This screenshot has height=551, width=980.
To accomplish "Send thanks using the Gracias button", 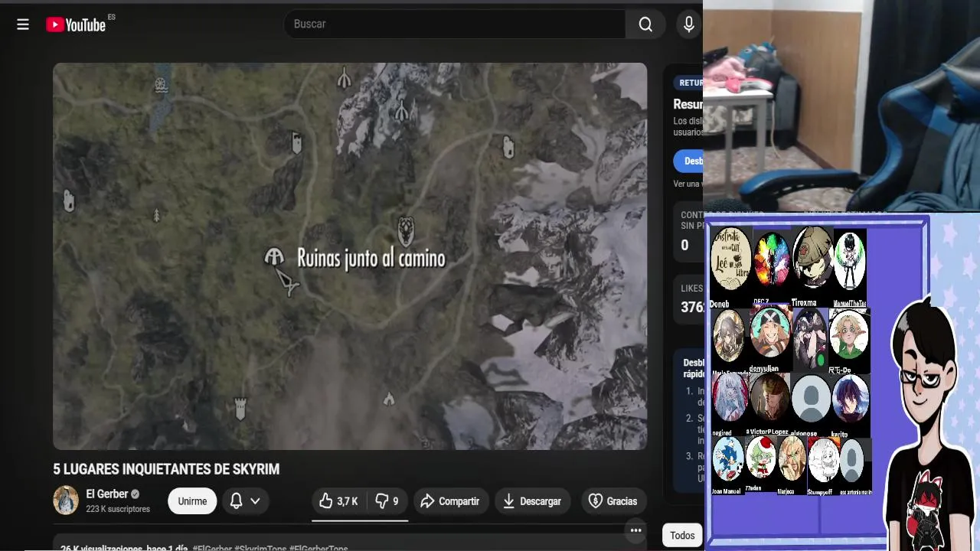I will pyautogui.click(x=613, y=501).
